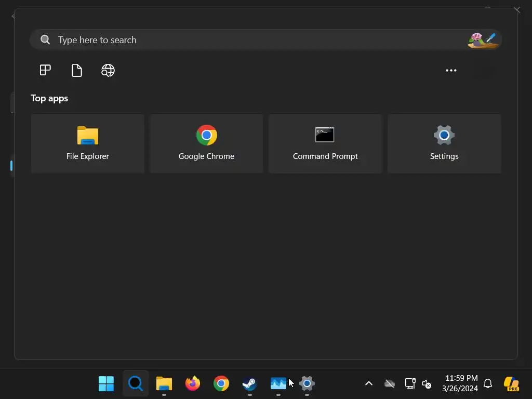Launch Firefox from the taskbar
Screen dimensions: 532x399
pyautogui.click(x=193, y=384)
